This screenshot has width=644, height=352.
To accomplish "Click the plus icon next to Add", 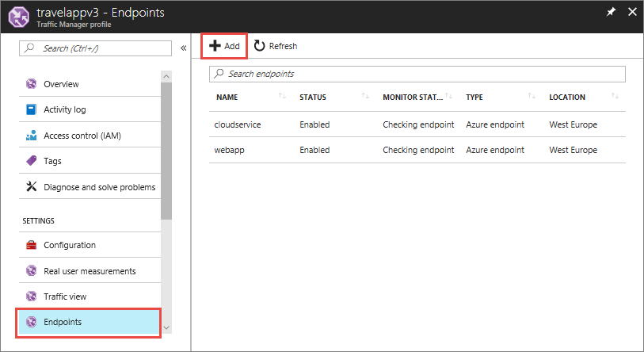I will pos(215,46).
